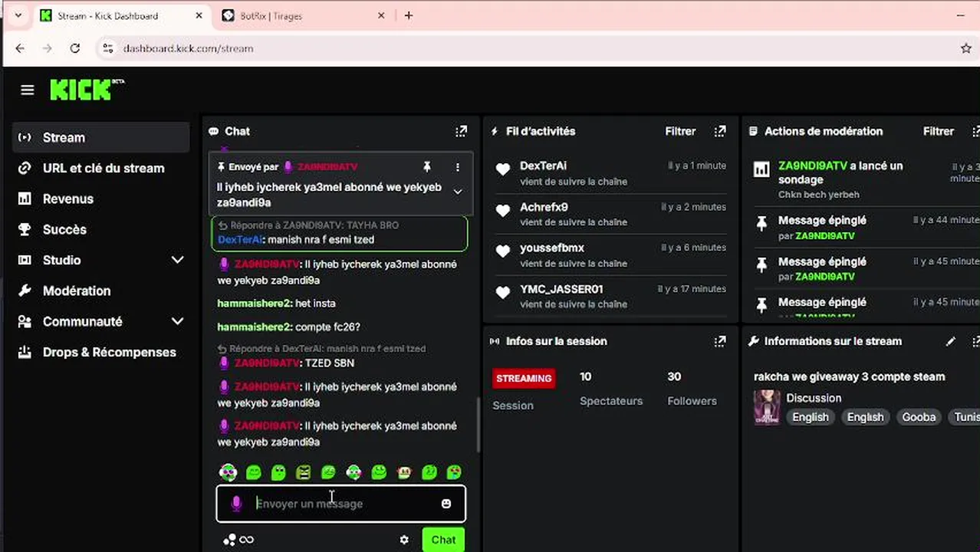Image resolution: width=980 pixels, height=552 pixels.
Task: Click Achrefx9 name in activity feed
Action: [544, 207]
